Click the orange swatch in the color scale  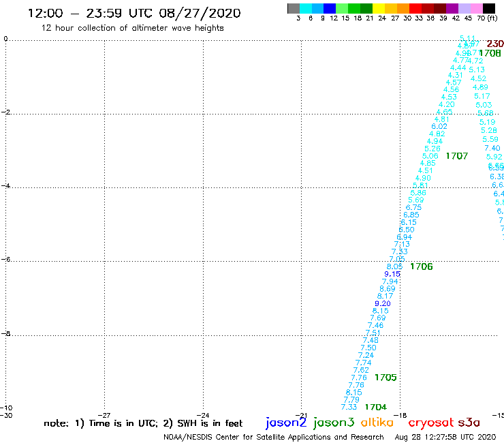click(403, 8)
